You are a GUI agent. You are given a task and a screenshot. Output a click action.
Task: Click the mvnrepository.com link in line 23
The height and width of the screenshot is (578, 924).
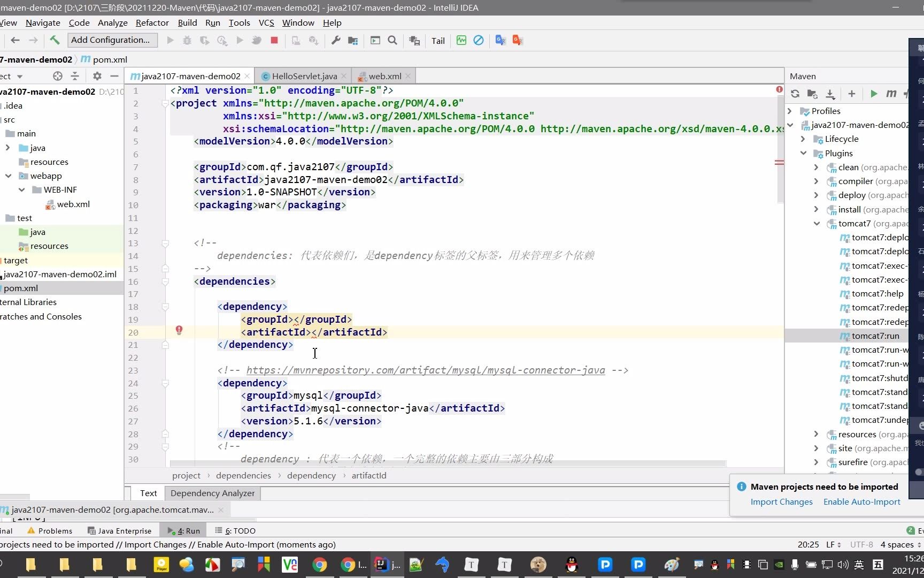[426, 370]
